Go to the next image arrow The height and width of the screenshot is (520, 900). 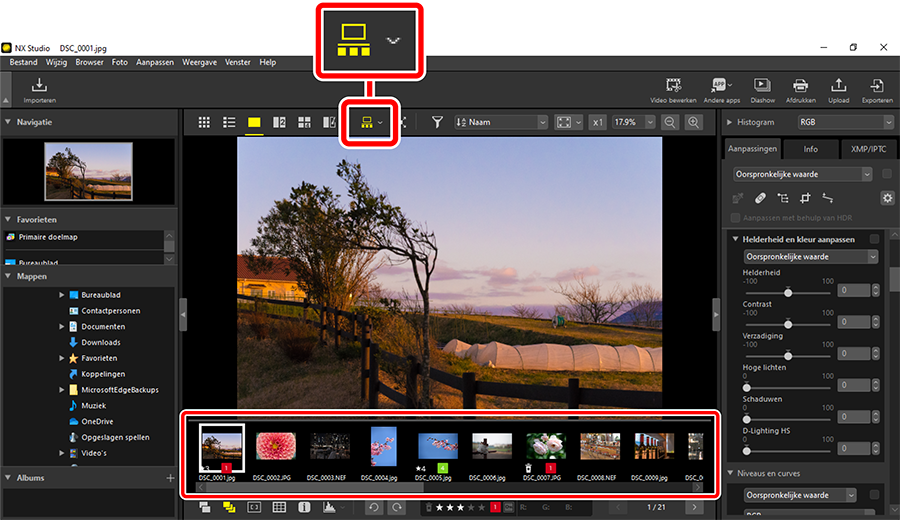pos(694,507)
